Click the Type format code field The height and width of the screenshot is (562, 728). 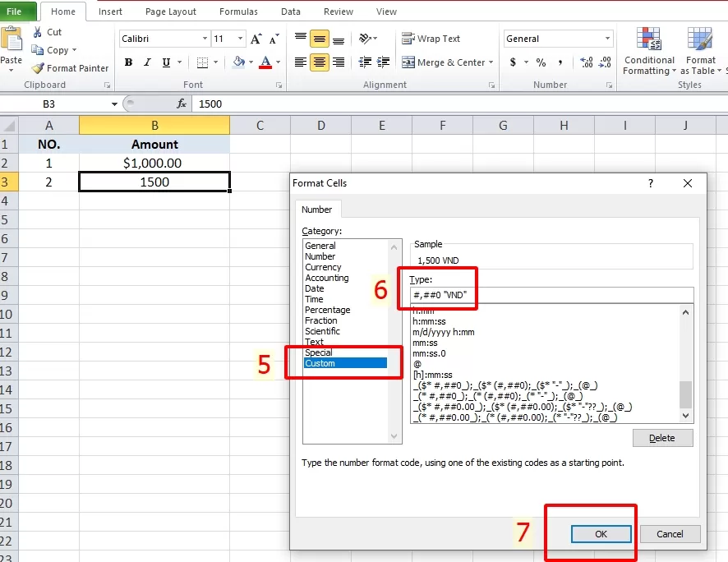point(551,296)
